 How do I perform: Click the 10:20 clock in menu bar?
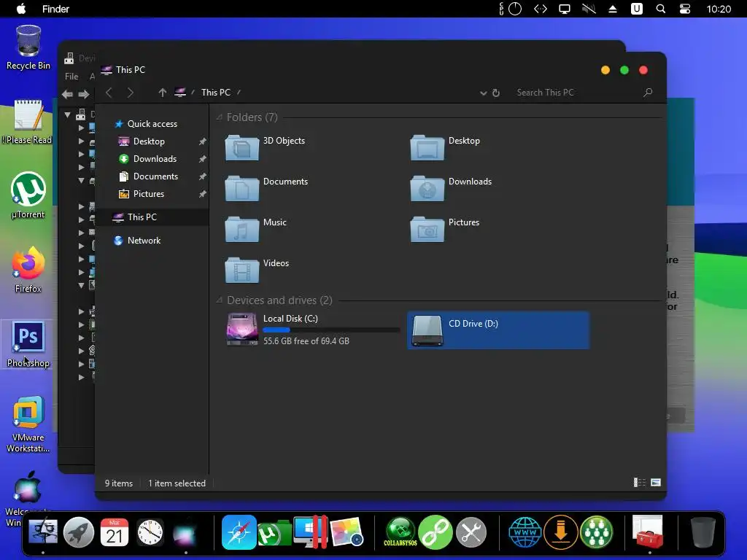(719, 9)
